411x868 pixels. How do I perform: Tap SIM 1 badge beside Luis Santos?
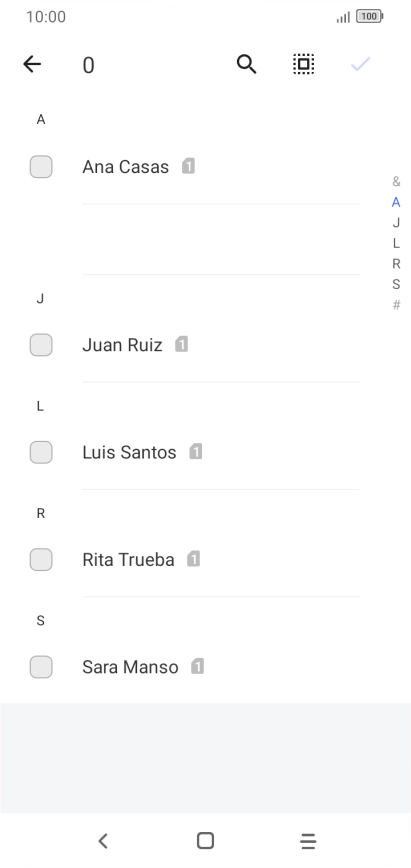(x=196, y=452)
